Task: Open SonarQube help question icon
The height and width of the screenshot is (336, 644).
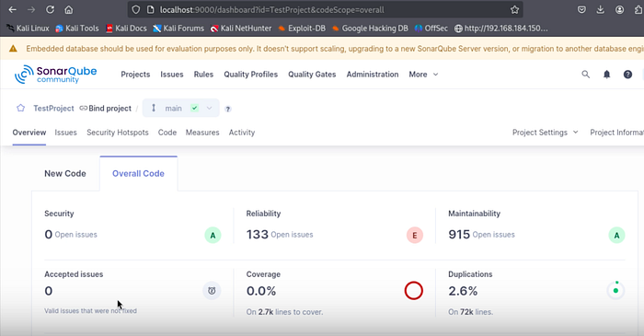Action: click(x=627, y=75)
